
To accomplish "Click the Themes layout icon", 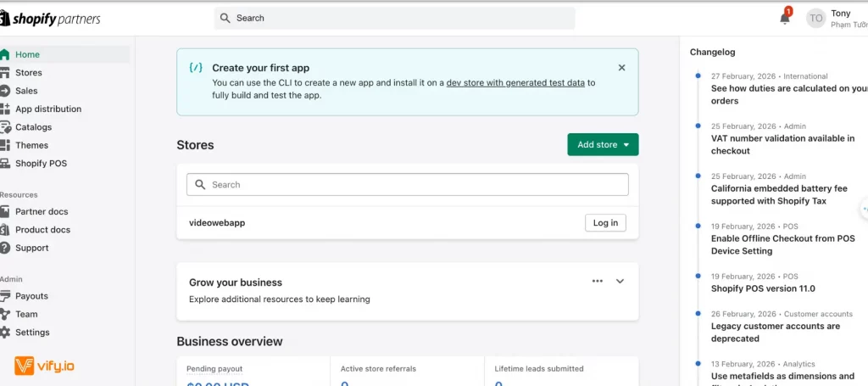I will click(x=4, y=145).
